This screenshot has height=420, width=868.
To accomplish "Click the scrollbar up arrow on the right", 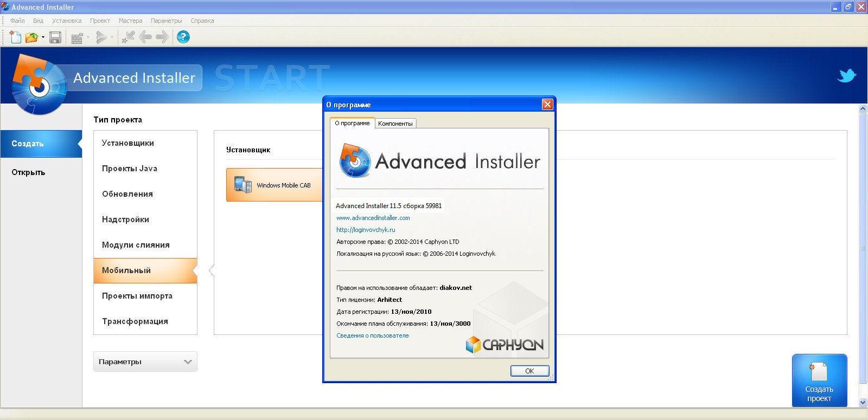I will (863, 108).
